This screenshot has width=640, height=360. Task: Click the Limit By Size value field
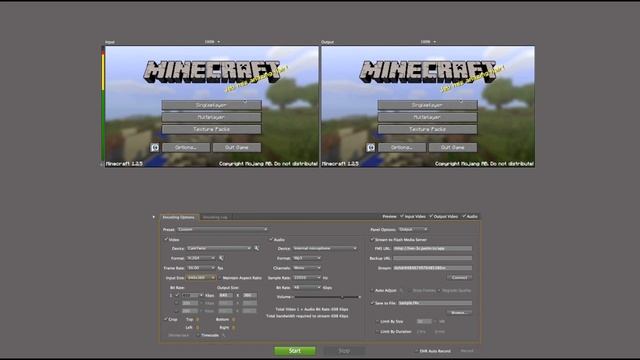click(x=424, y=321)
